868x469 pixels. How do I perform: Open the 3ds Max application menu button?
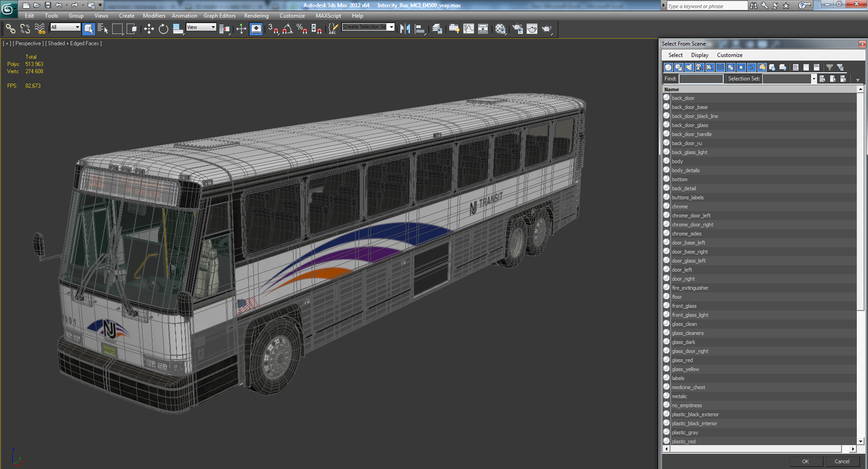[x=9, y=8]
